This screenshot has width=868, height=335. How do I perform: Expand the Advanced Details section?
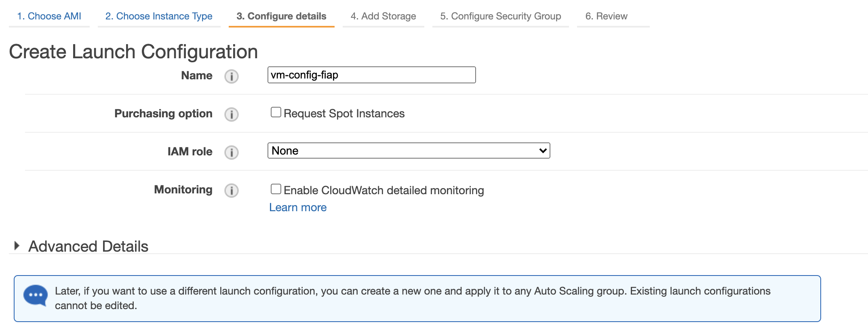[17, 246]
